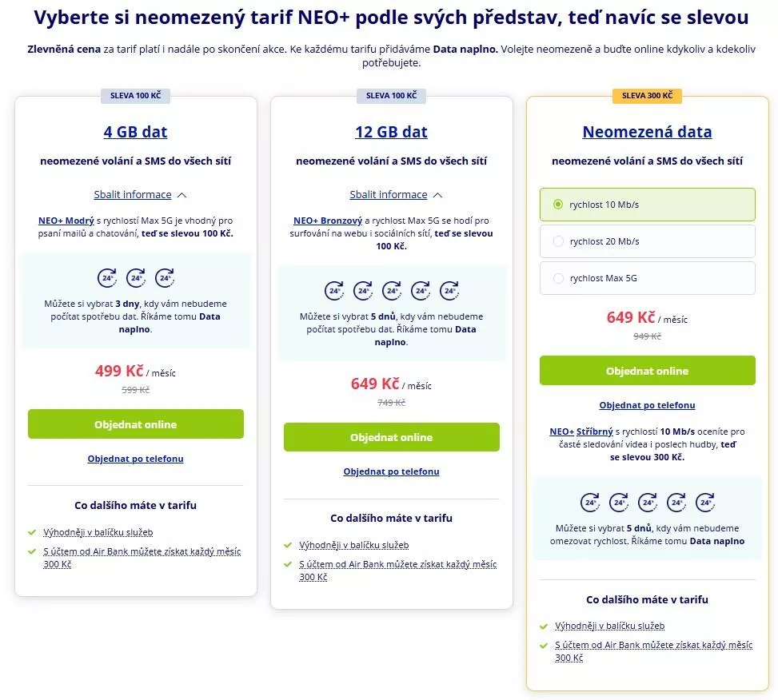The width and height of the screenshot is (778, 700).
Task: Click first 24h clock icon in 12 GB card
Action: pyautogui.click(x=334, y=291)
